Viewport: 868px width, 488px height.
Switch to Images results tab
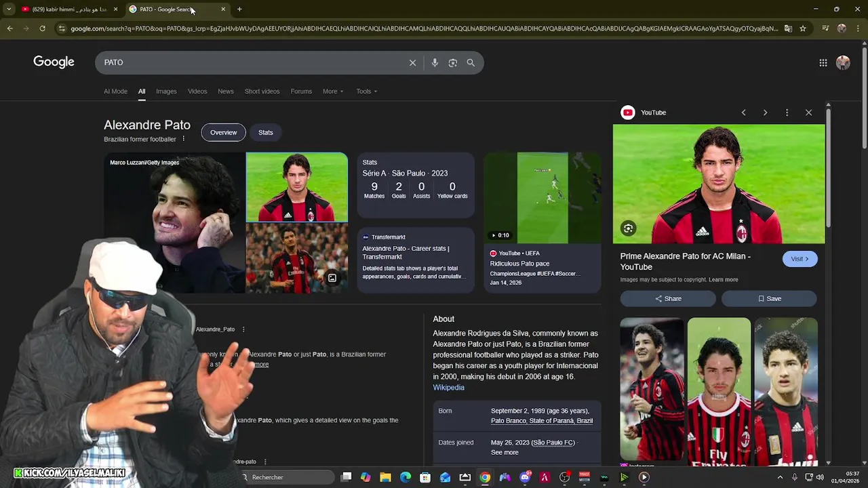(166, 91)
